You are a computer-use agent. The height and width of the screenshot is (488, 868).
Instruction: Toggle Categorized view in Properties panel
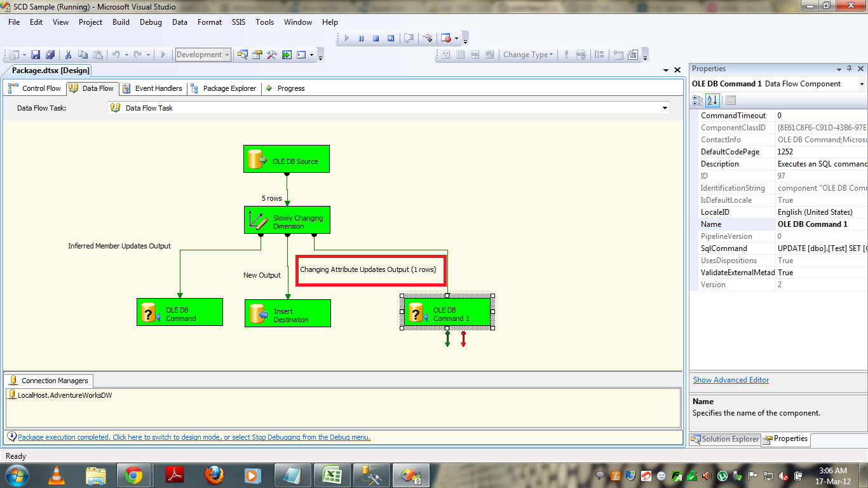point(698,100)
